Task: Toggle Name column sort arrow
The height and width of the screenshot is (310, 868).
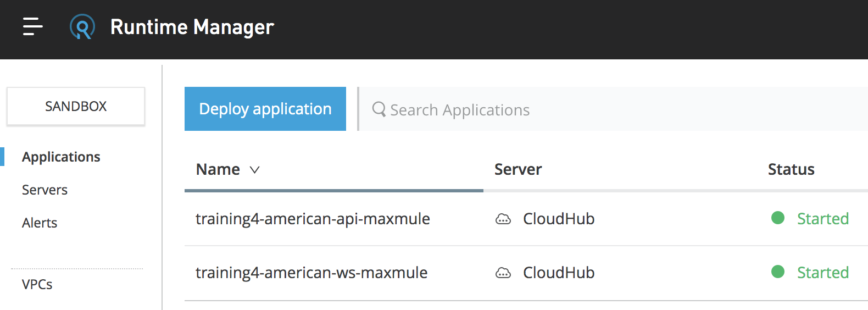Action: tap(254, 170)
